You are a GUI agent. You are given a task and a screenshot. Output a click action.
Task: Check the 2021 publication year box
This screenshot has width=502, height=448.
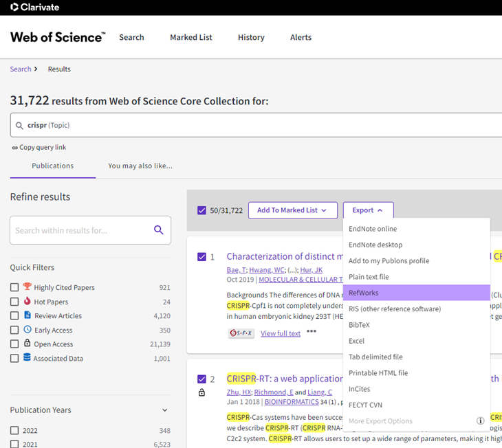click(x=14, y=444)
